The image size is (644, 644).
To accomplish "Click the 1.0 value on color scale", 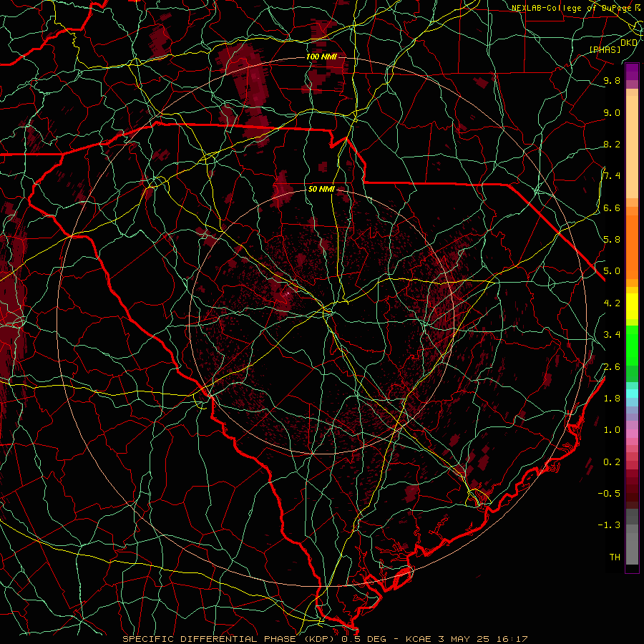I will pyautogui.click(x=612, y=430).
